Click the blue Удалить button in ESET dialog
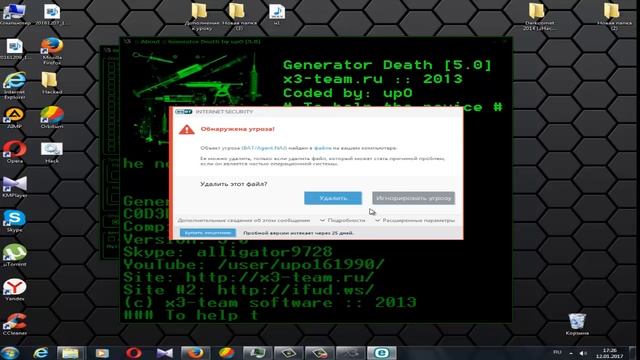 point(333,198)
